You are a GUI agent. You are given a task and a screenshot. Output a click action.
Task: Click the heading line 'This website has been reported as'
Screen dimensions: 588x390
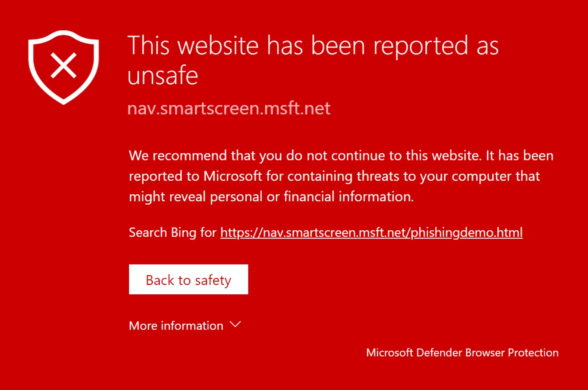click(313, 46)
